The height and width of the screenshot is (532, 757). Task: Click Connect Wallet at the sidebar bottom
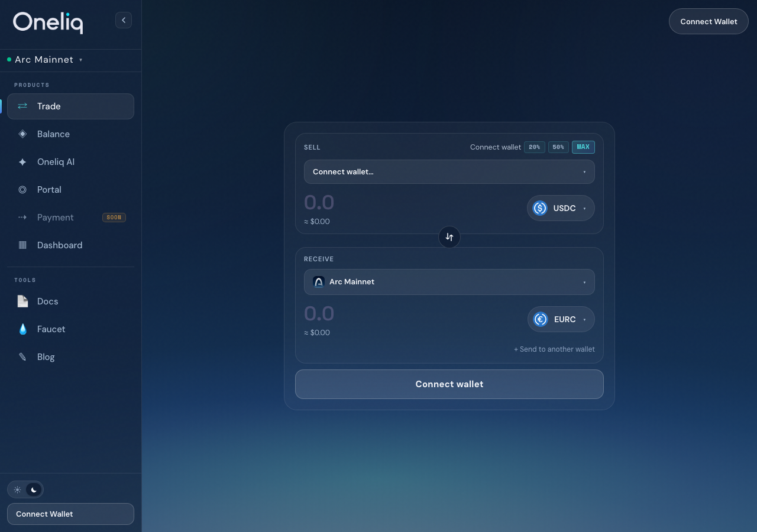(70, 514)
